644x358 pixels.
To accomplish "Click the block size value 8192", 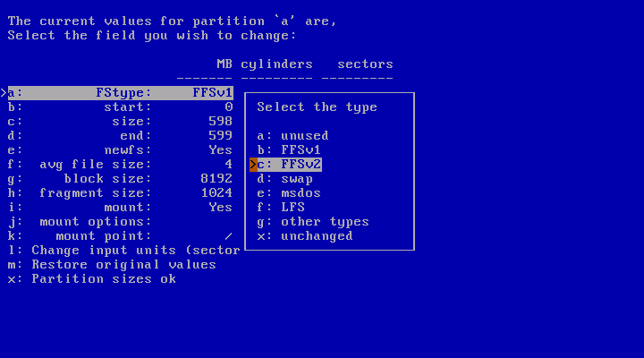I will pos(216,179).
